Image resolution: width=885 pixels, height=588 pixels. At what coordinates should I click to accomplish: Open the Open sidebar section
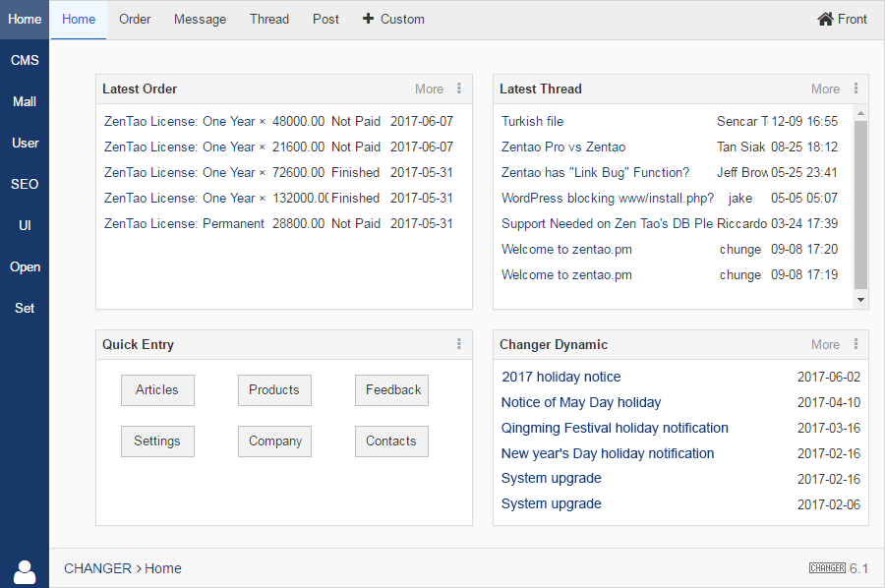point(25,266)
